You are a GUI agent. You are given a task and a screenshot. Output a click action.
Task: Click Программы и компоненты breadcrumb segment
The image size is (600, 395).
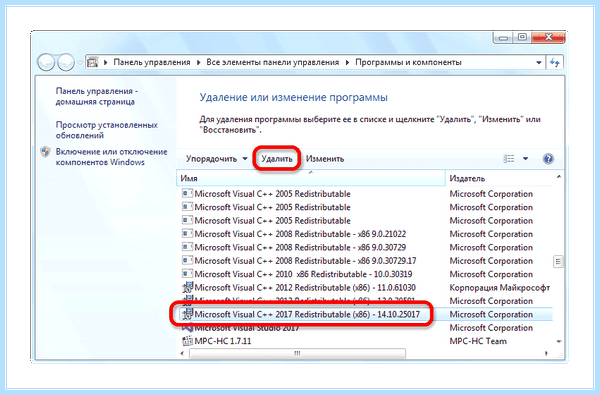(408, 62)
